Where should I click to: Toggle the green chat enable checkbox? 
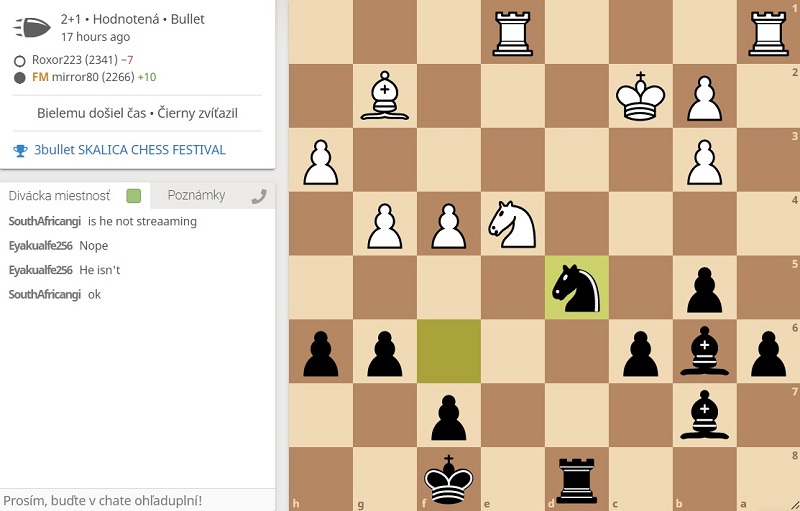(134, 196)
